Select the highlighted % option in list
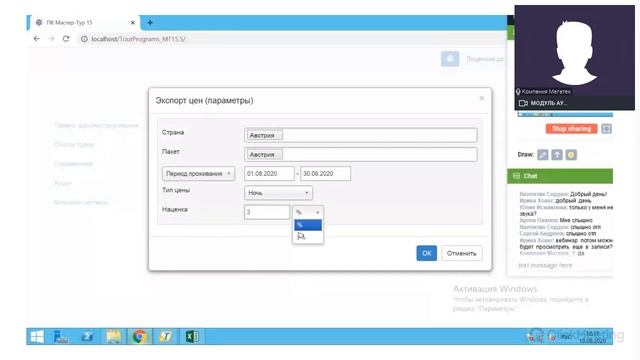Screen dimensions: 640x360 click(x=308, y=225)
